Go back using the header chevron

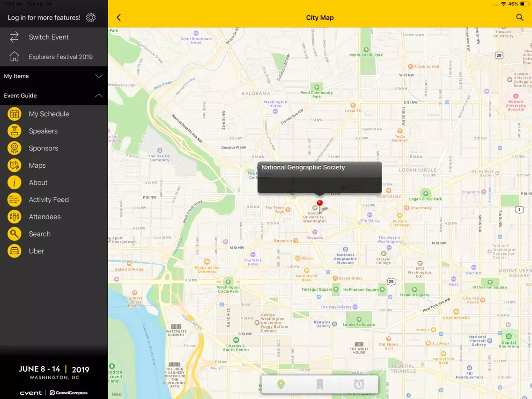tap(119, 18)
